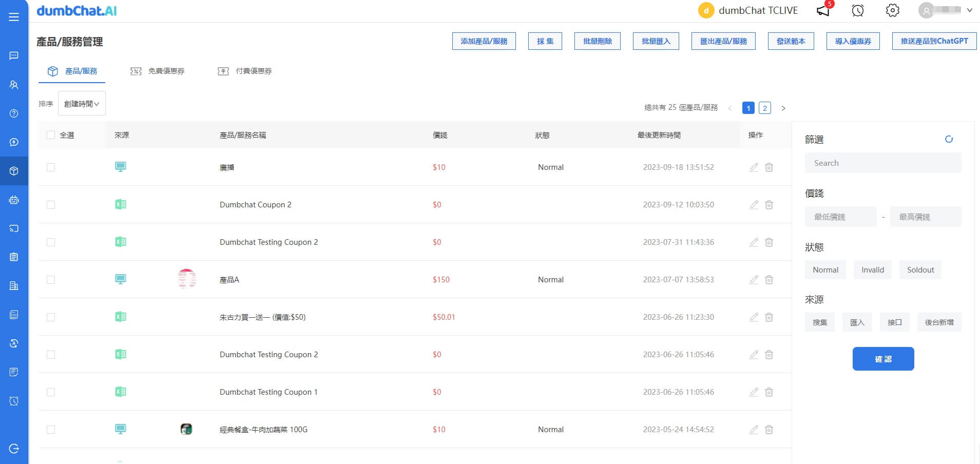This screenshot has width=980, height=464.
Task: Click the 導入優惠券 button
Action: [853, 41]
